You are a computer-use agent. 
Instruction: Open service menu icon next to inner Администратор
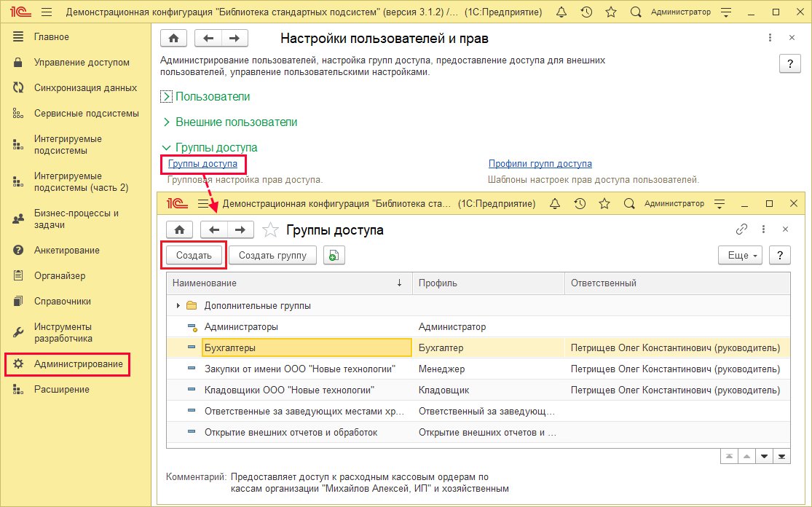click(x=720, y=204)
